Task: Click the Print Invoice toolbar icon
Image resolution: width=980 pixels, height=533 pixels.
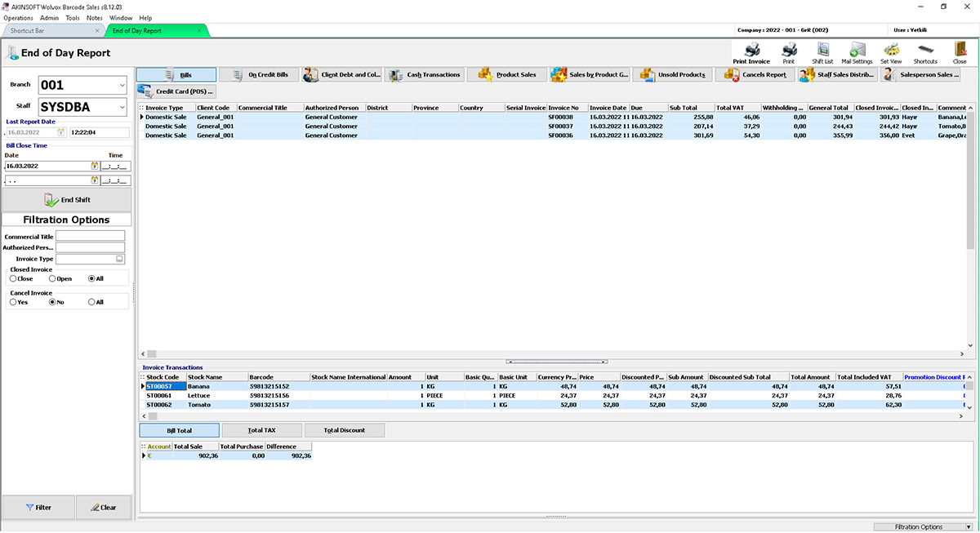Action: [x=751, y=53]
